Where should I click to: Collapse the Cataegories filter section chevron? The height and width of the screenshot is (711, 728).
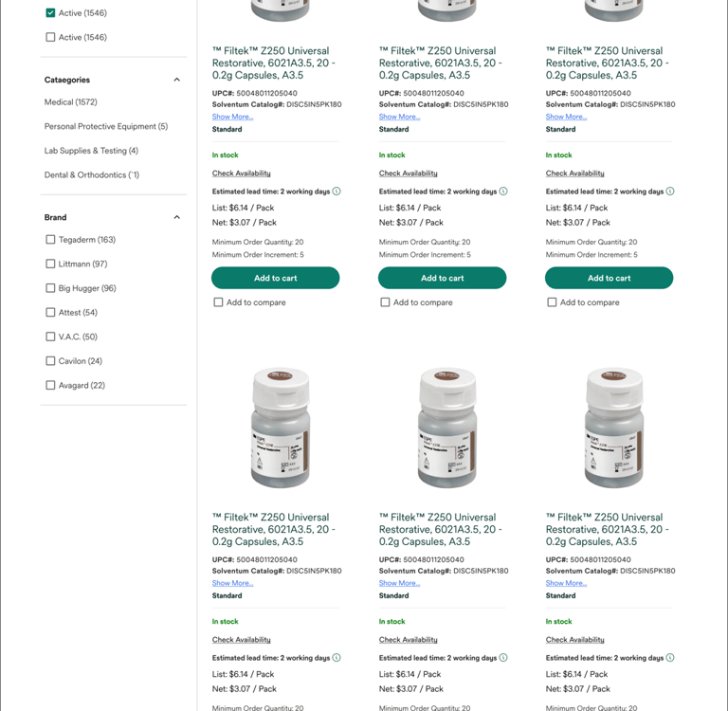177,80
